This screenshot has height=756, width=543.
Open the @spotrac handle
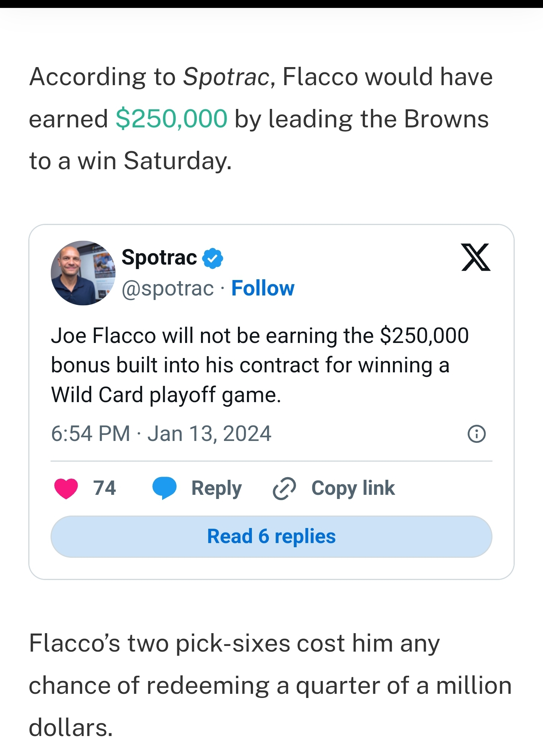point(167,289)
